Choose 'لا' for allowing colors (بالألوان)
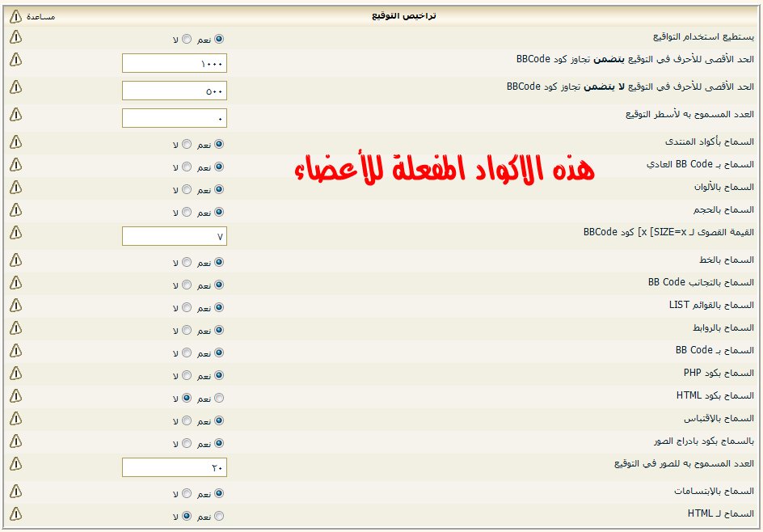 point(187,189)
